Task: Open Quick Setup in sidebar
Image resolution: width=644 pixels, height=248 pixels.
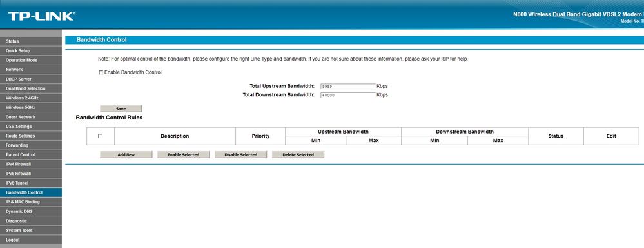Action: coord(31,50)
